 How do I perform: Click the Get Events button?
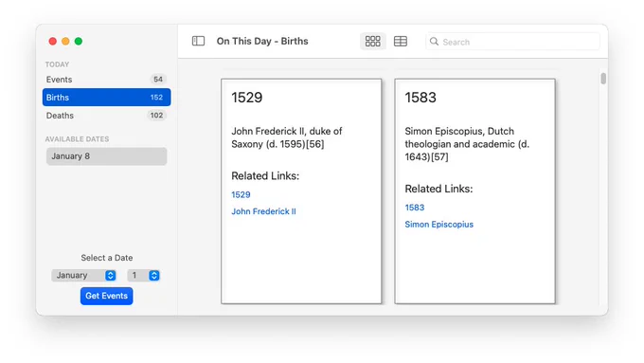(106, 296)
